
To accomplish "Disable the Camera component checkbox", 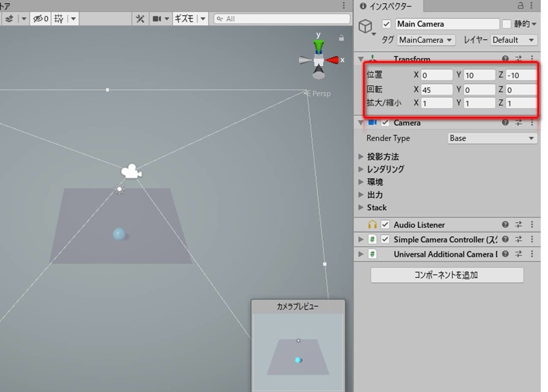I will click(x=385, y=122).
